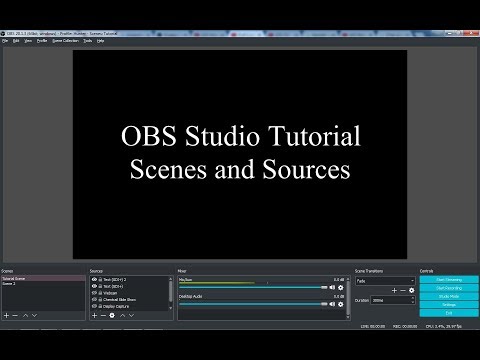
Task: Show the Display Capture source using its eye
Action: tap(94, 306)
